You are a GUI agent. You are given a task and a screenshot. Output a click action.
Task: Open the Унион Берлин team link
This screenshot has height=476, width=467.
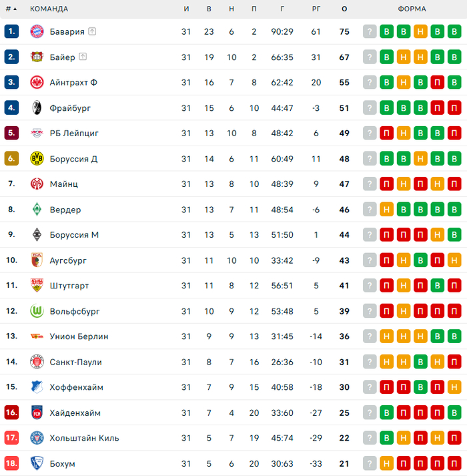coord(79,336)
